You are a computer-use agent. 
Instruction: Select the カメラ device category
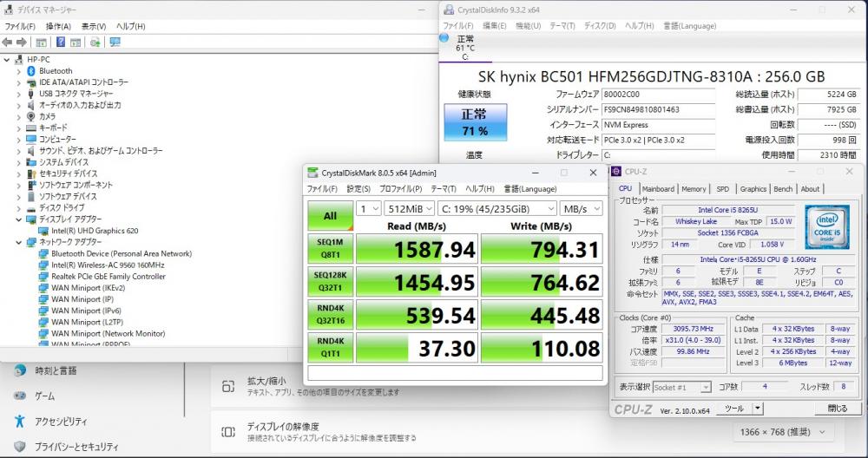tap(47, 116)
